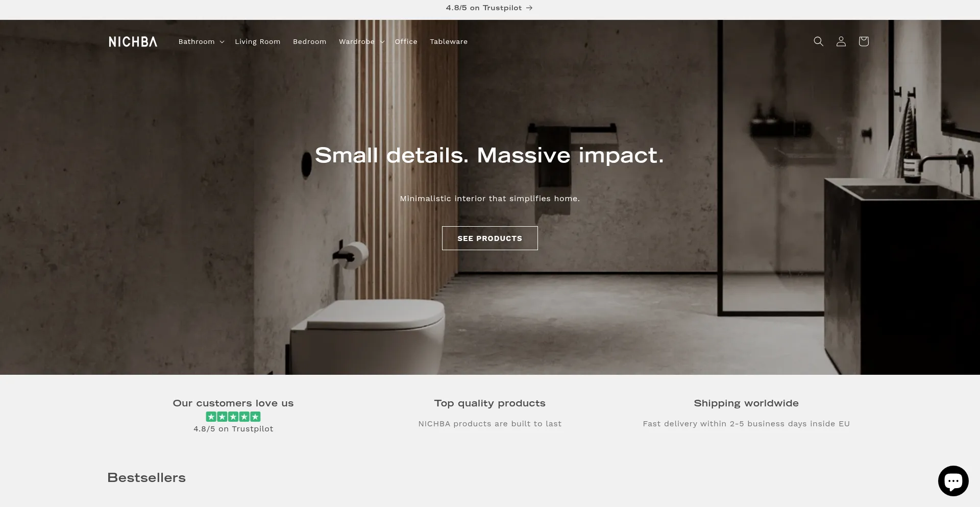980x507 pixels.
Task: Go to the Tableware category
Action: pyautogui.click(x=449, y=41)
